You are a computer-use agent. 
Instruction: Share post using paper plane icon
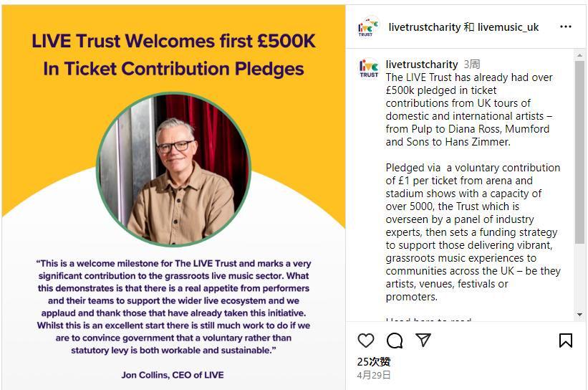(x=423, y=340)
